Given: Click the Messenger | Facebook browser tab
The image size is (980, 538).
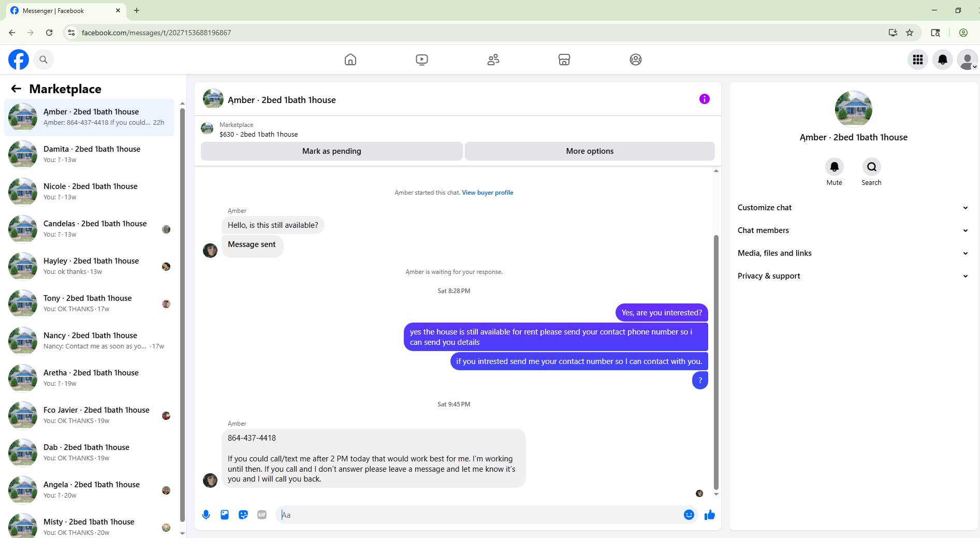Looking at the screenshot, I should tap(65, 10).
